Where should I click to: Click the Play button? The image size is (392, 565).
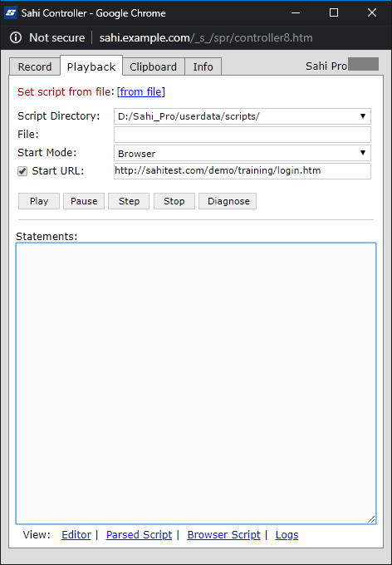[39, 201]
